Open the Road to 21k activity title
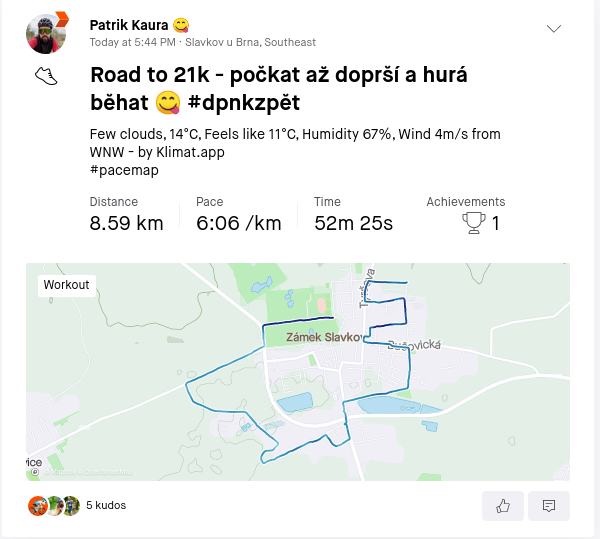This screenshot has height=539, width=600. click(x=279, y=88)
